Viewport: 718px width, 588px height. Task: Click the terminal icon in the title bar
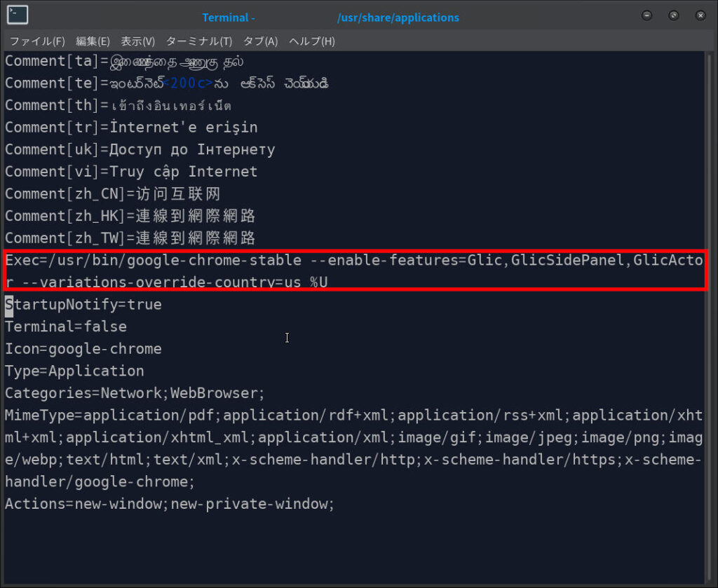tap(18, 15)
